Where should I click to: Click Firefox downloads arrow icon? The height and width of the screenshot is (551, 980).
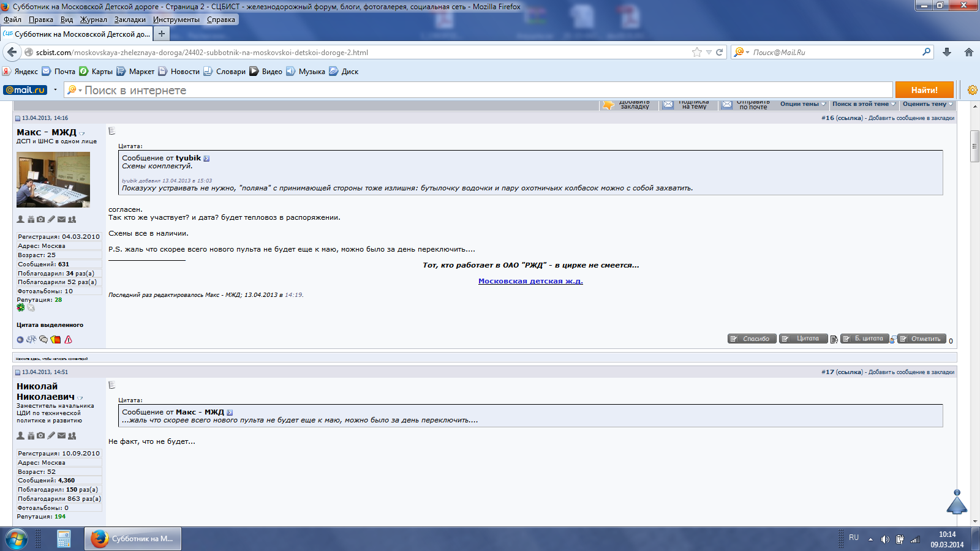coord(947,53)
